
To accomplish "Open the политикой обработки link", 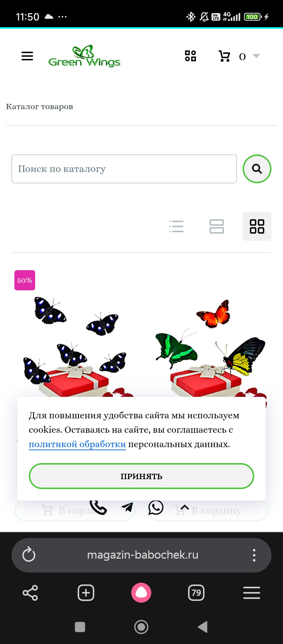I will [x=77, y=444].
